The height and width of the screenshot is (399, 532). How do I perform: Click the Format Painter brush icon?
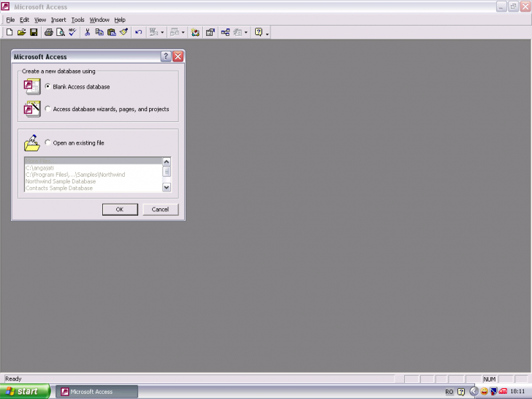click(123, 32)
